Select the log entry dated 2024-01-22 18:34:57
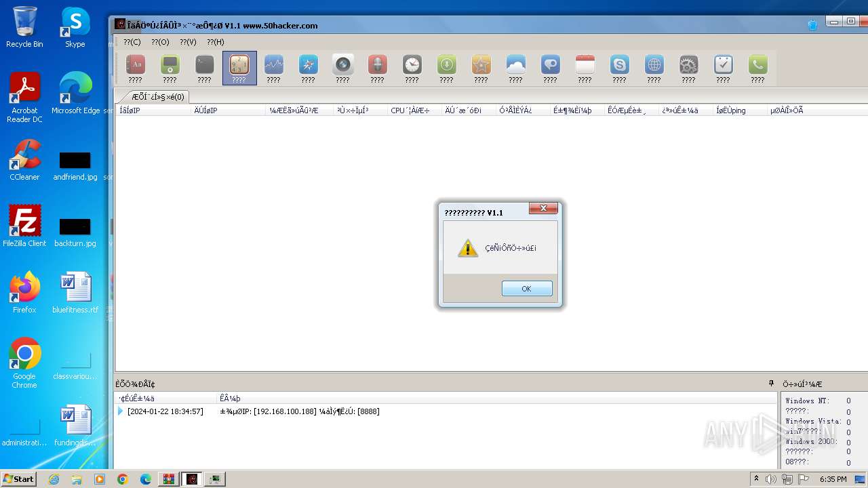Viewport: 868px width, 488px height. (x=165, y=411)
